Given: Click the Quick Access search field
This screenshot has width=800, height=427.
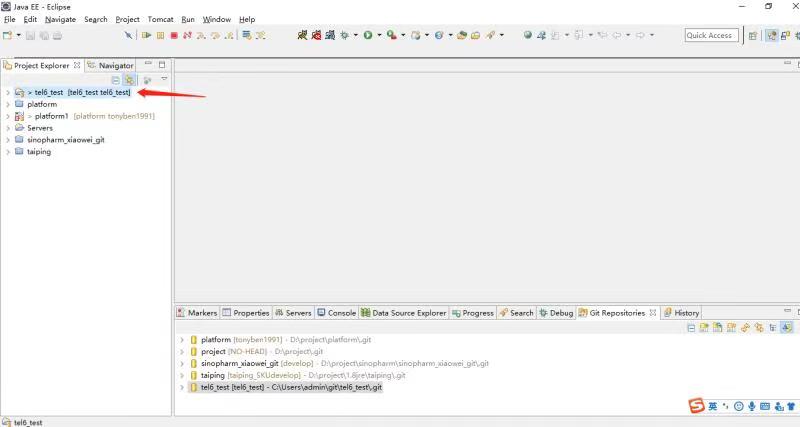Looking at the screenshot, I should pyautogui.click(x=711, y=35).
